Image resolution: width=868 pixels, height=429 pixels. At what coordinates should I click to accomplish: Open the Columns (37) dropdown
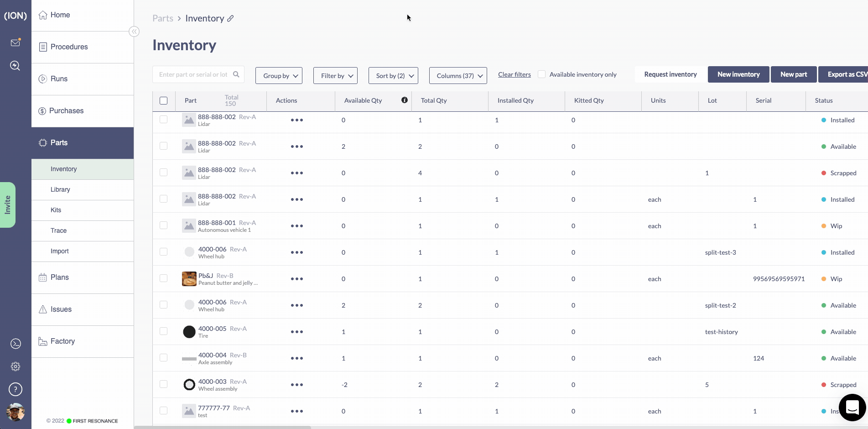click(x=458, y=76)
